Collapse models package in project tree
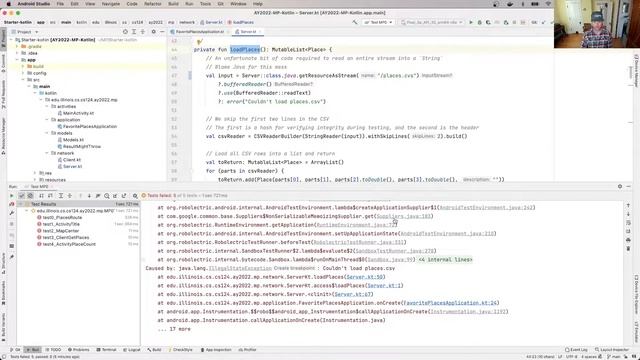This screenshot has width=640, height=360. point(47,133)
